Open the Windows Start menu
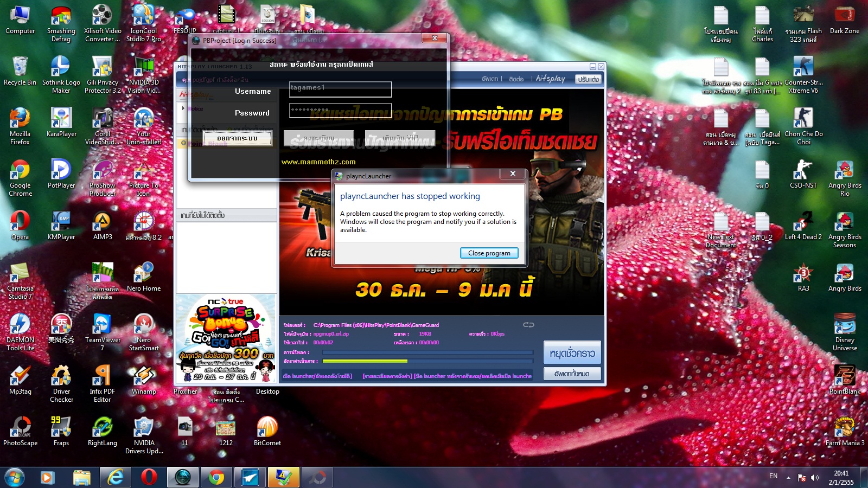This screenshot has width=868, height=488. pos(15,477)
